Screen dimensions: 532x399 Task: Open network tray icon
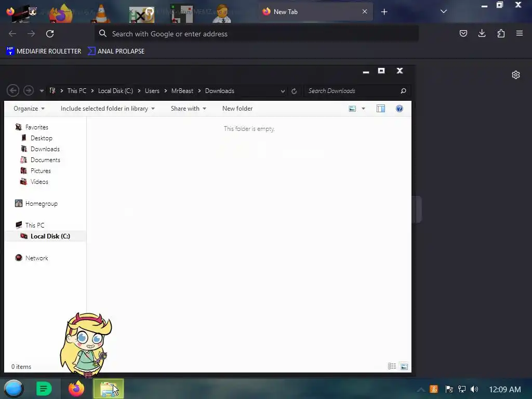click(462, 389)
